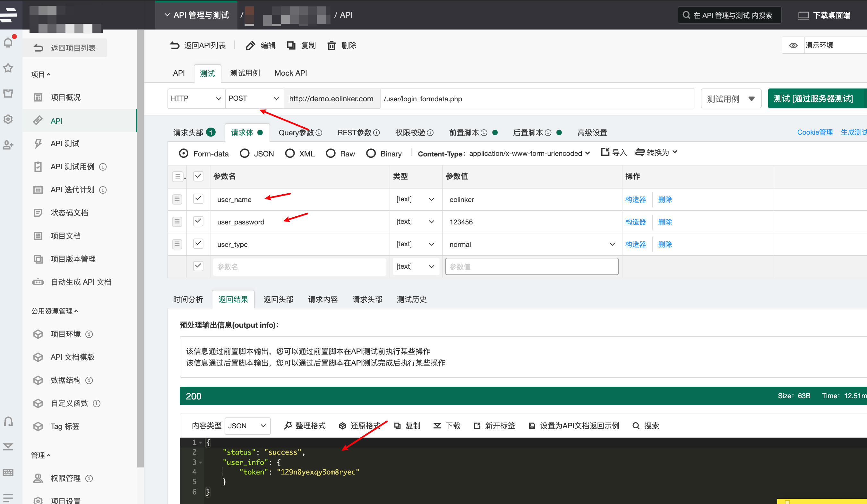867x504 pixels.
Task: Expand the user_type value dropdown
Action: point(612,244)
